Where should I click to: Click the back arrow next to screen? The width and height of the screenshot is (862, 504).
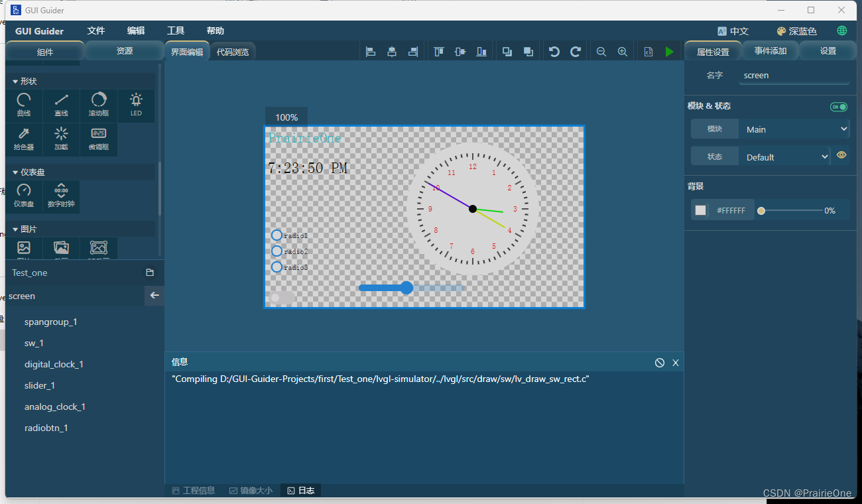tap(154, 296)
